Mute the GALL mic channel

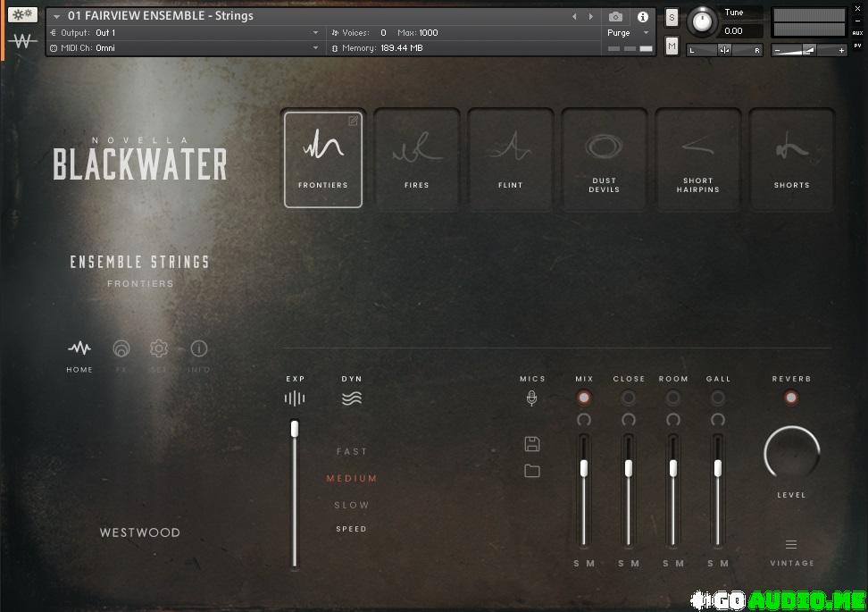coord(724,563)
